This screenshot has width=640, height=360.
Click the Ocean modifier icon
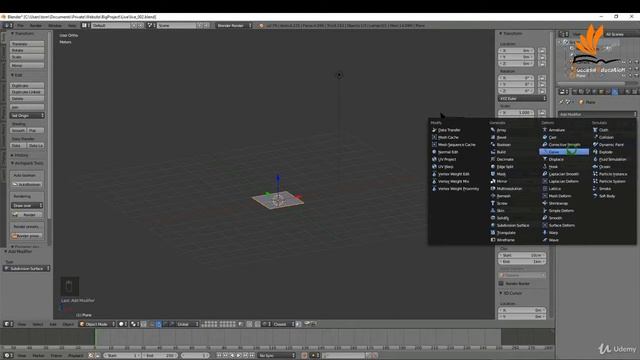[595, 167]
